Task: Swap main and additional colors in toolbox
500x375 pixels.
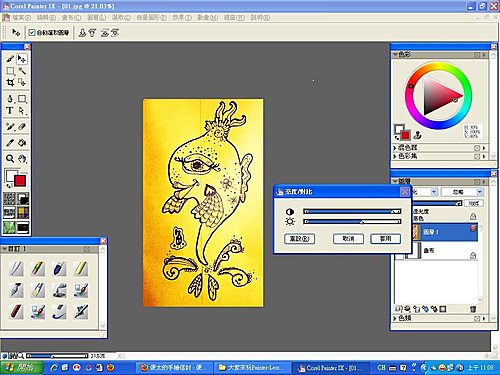Action: point(9,186)
